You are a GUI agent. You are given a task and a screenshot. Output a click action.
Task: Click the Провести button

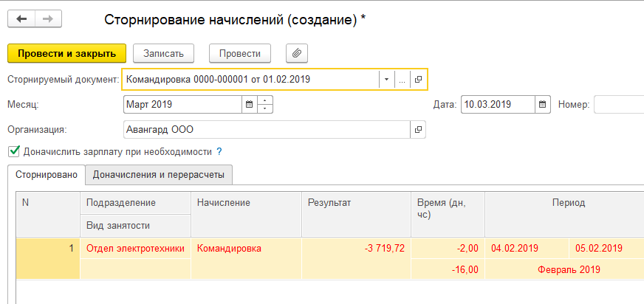(x=239, y=53)
